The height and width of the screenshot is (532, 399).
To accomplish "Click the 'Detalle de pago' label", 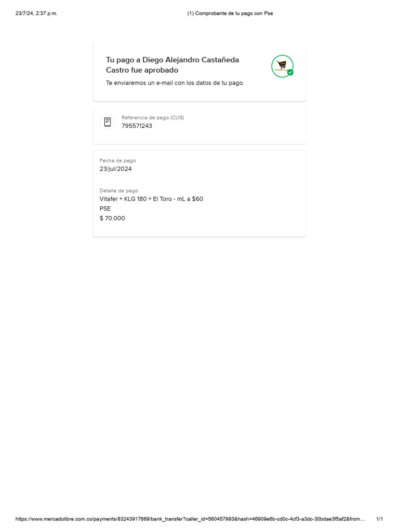I will [119, 191].
